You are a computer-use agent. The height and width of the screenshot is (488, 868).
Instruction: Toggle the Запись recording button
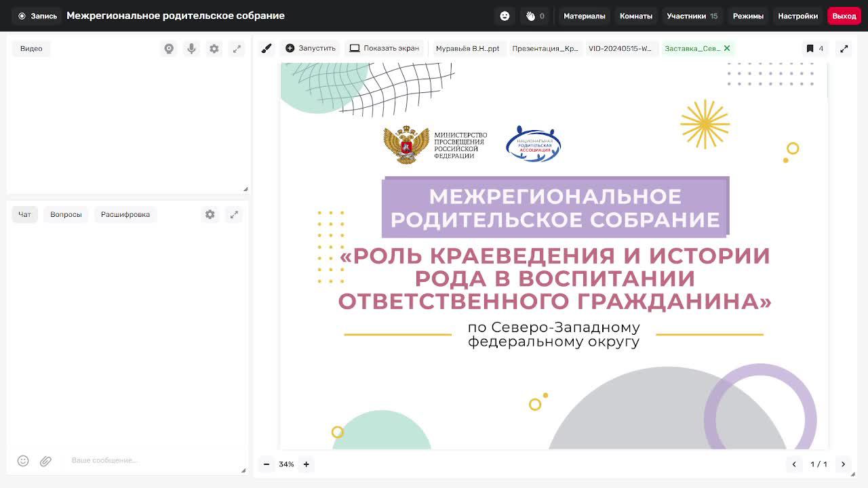(x=37, y=16)
